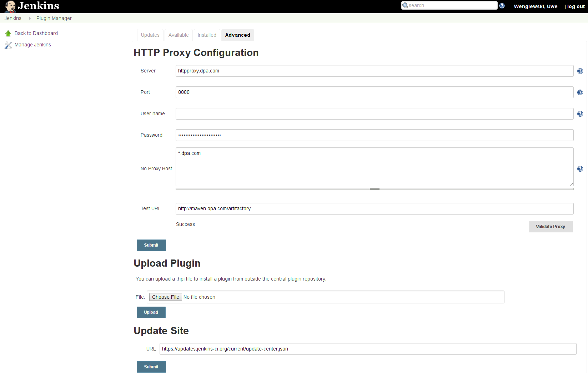588x373 pixels.
Task: Open help for the User name field
Action: tap(580, 114)
